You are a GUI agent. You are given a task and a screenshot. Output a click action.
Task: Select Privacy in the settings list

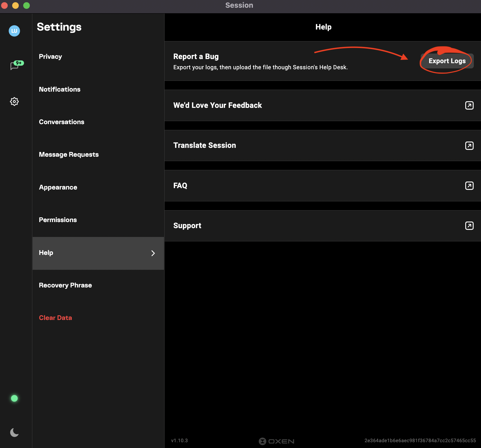click(51, 57)
